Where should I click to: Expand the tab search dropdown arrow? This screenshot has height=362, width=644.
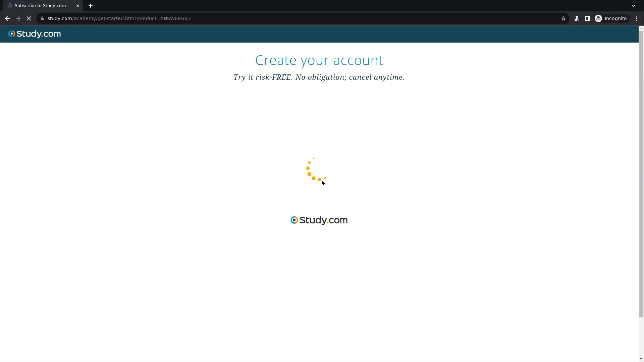[x=634, y=6]
